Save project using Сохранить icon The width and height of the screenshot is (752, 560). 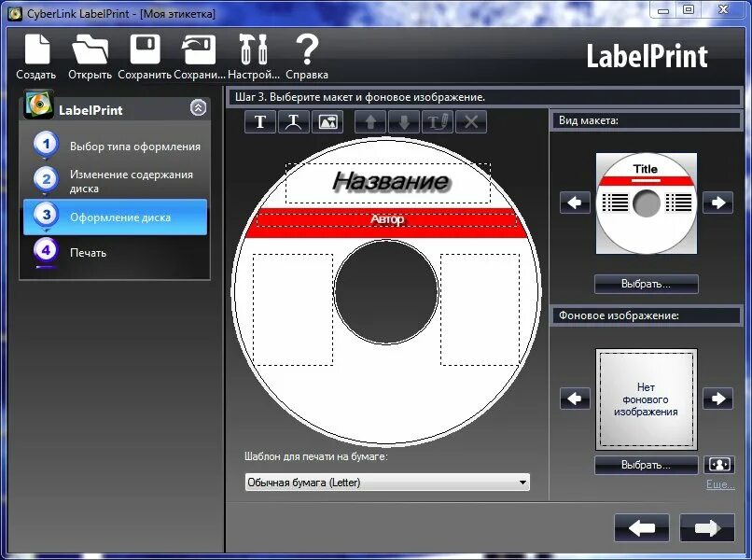[145, 57]
